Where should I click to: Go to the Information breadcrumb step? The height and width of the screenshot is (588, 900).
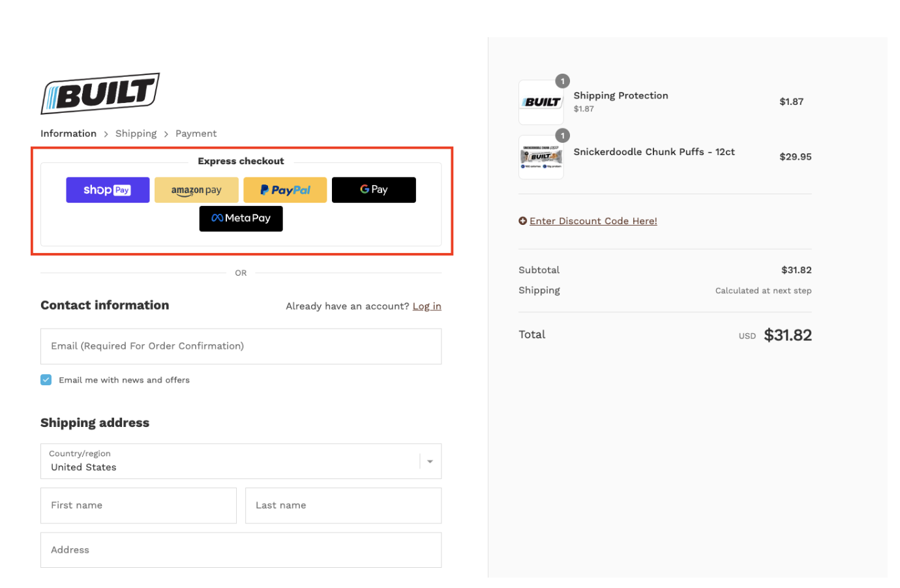[68, 134]
